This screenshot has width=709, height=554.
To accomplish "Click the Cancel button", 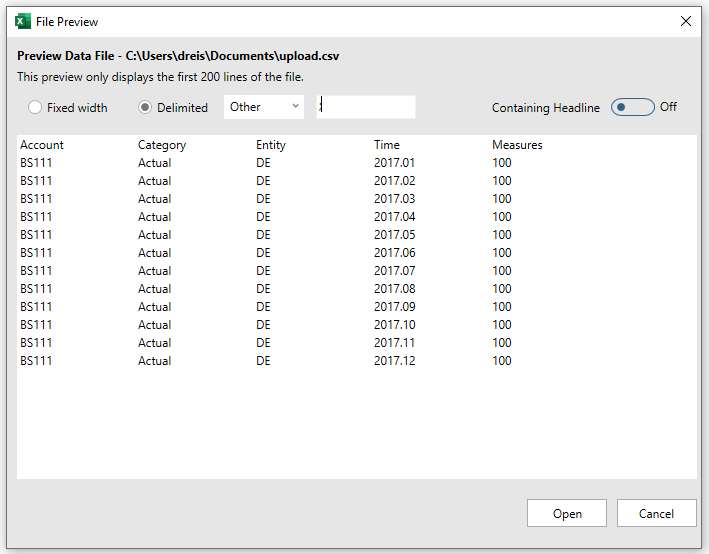I will 656,513.
